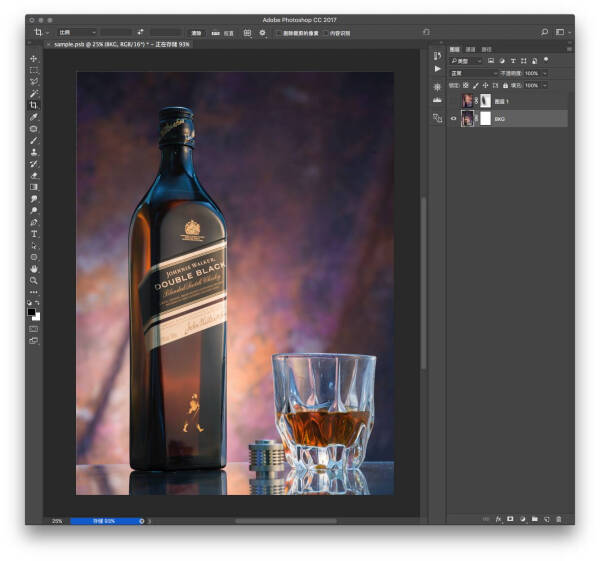Open the crop ratio preset dropdown

(77, 33)
